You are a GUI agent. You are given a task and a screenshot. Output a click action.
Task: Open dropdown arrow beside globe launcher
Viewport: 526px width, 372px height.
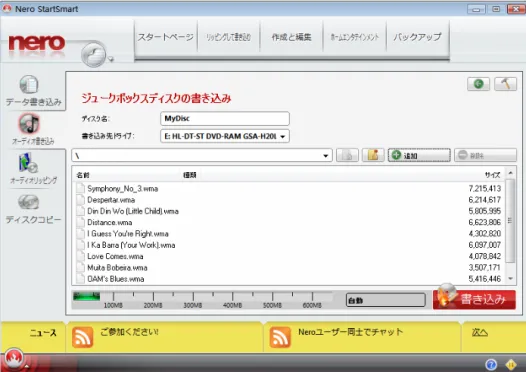pyautogui.click(x=111, y=59)
